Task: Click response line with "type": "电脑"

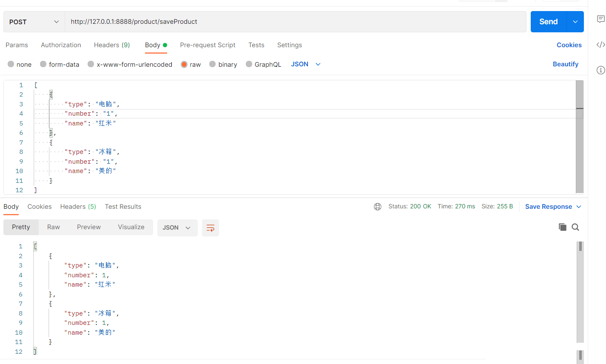Action: [x=91, y=265]
